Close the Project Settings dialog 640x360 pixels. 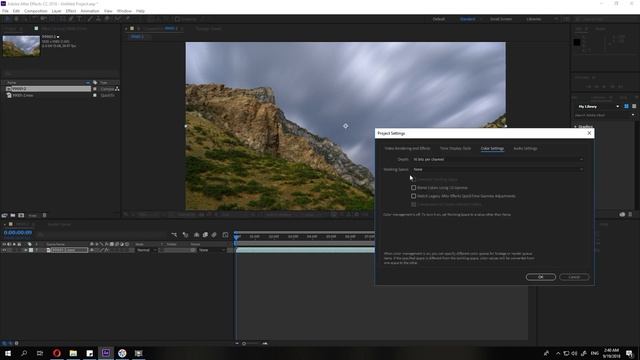click(x=589, y=133)
